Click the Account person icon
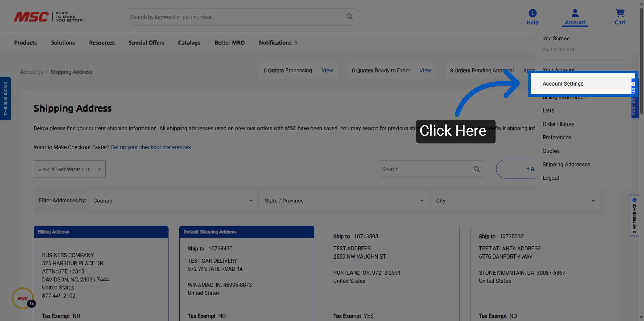The height and width of the screenshot is (321, 644). (x=575, y=13)
